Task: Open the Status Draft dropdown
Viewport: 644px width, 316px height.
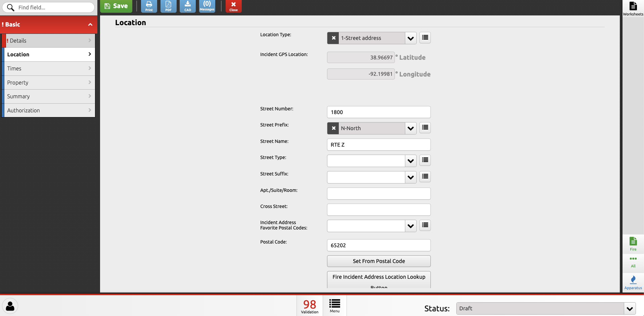Action: [x=630, y=308]
